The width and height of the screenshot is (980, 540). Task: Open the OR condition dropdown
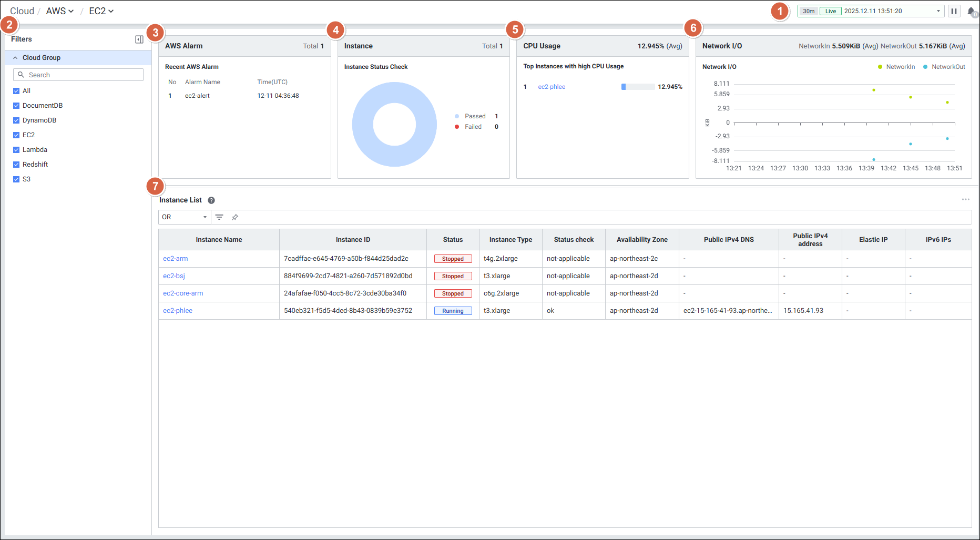click(x=185, y=217)
